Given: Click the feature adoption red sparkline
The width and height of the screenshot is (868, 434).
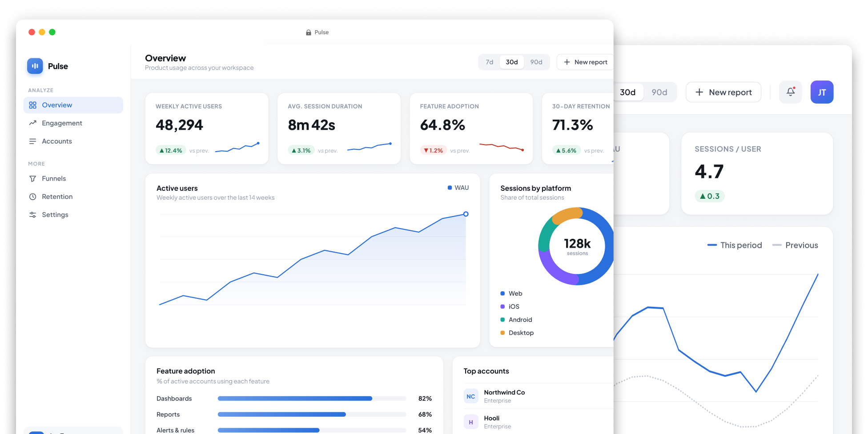Looking at the screenshot, I should point(502,147).
